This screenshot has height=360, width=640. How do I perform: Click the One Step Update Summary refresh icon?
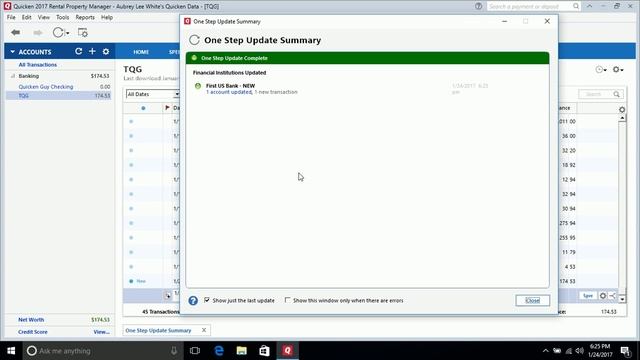click(x=194, y=40)
